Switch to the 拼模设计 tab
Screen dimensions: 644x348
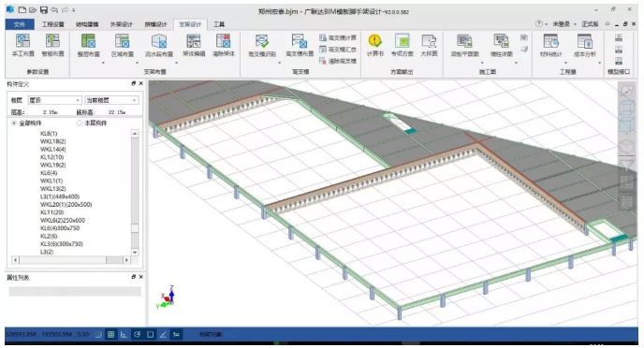155,24
